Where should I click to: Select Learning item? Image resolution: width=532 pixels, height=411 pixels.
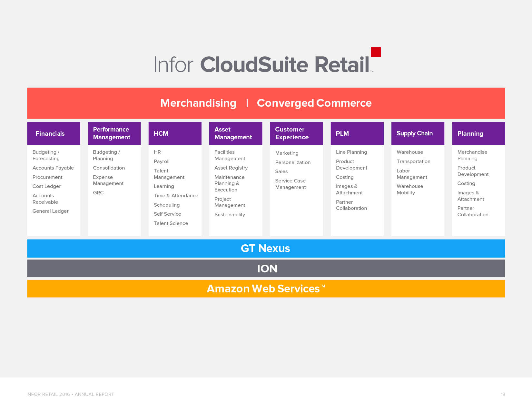(x=164, y=186)
